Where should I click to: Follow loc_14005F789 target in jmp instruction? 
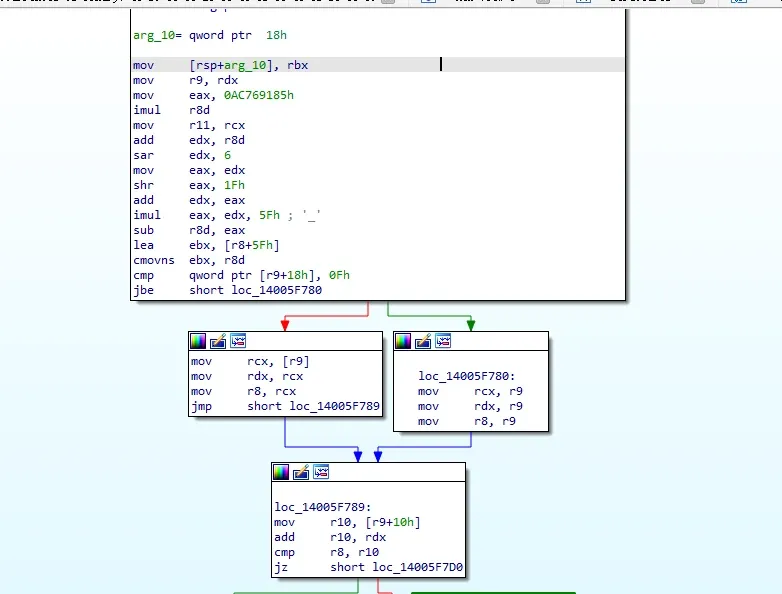335,406
